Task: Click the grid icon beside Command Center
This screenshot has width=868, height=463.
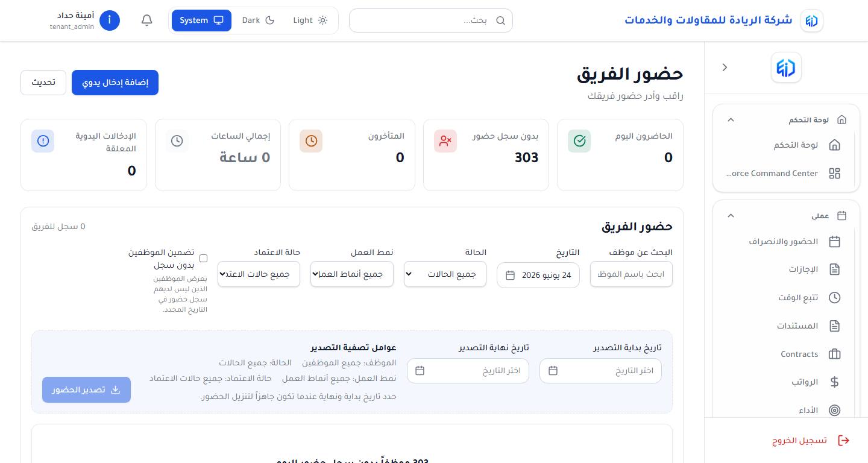Action: point(835,174)
